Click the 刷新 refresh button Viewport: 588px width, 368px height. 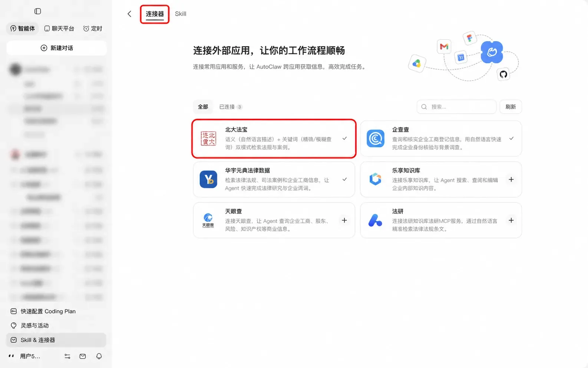511,107
